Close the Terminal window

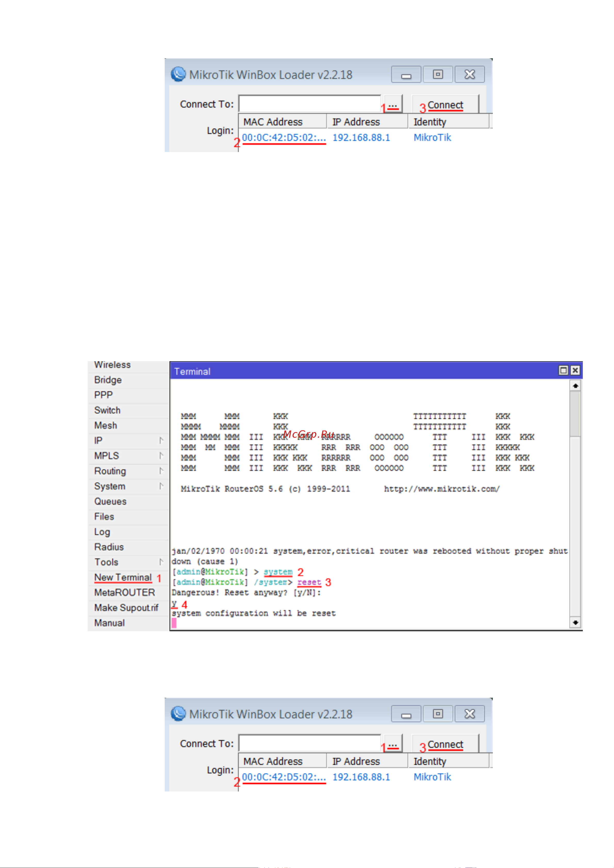coord(575,370)
